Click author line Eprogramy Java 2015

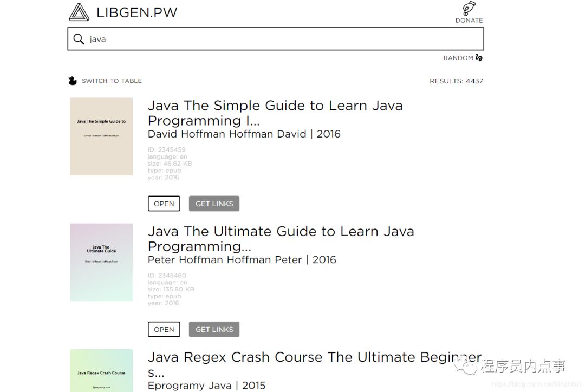(206, 386)
